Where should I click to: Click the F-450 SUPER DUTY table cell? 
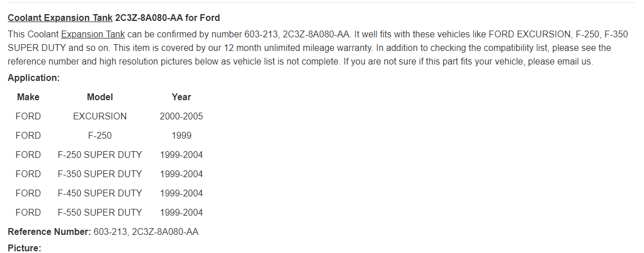click(100, 194)
